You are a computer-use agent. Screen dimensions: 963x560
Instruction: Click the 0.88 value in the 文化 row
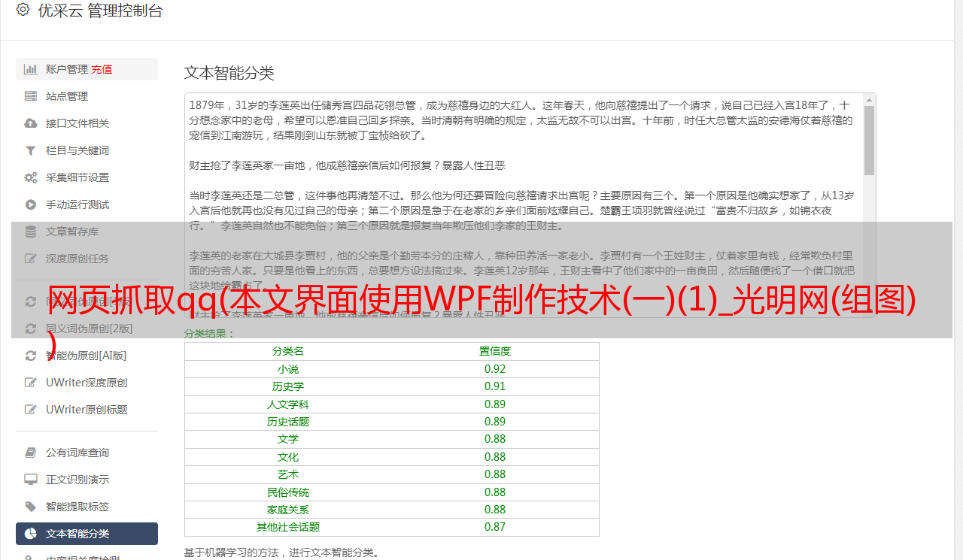pyautogui.click(x=495, y=457)
